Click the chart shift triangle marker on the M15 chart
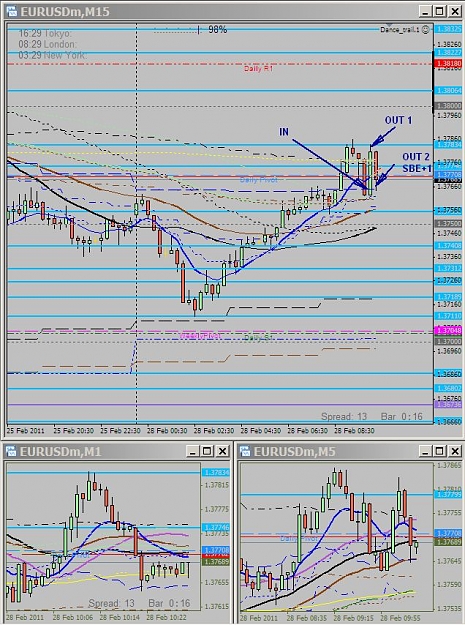465x625 pixels. click(390, 25)
